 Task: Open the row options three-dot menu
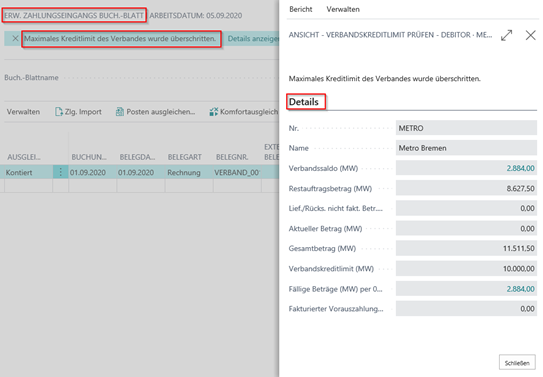(60, 172)
